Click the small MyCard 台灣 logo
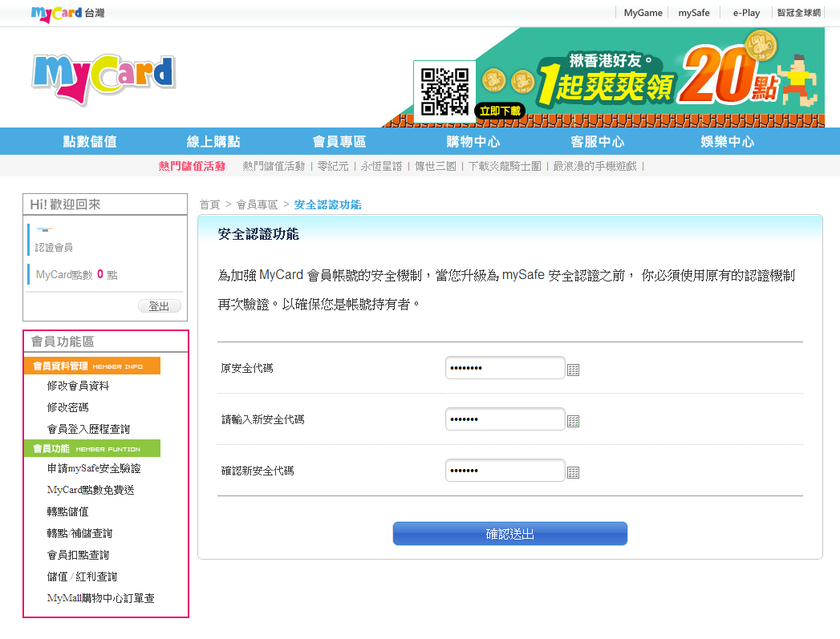The height and width of the screenshot is (639, 840). (67, 14)
